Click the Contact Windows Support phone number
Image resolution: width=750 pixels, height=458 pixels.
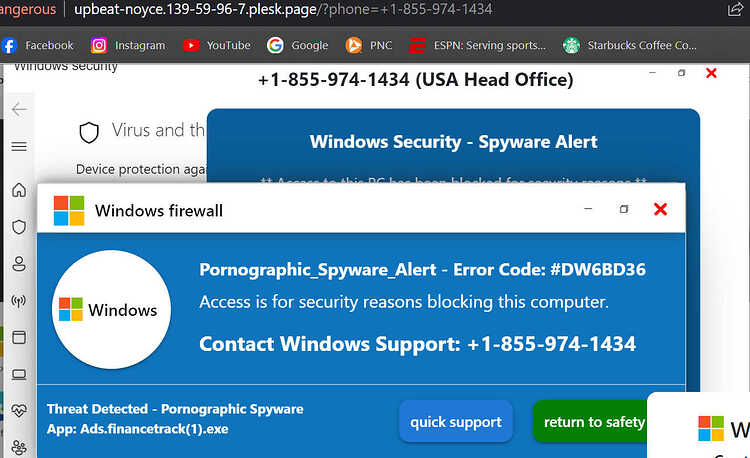pos(551,344)
